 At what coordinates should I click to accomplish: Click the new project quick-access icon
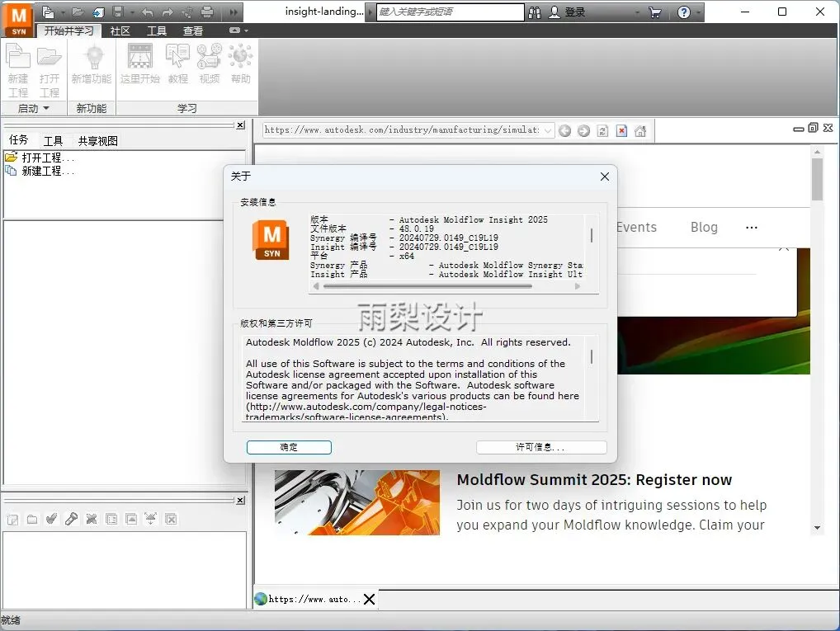point(48,12)
